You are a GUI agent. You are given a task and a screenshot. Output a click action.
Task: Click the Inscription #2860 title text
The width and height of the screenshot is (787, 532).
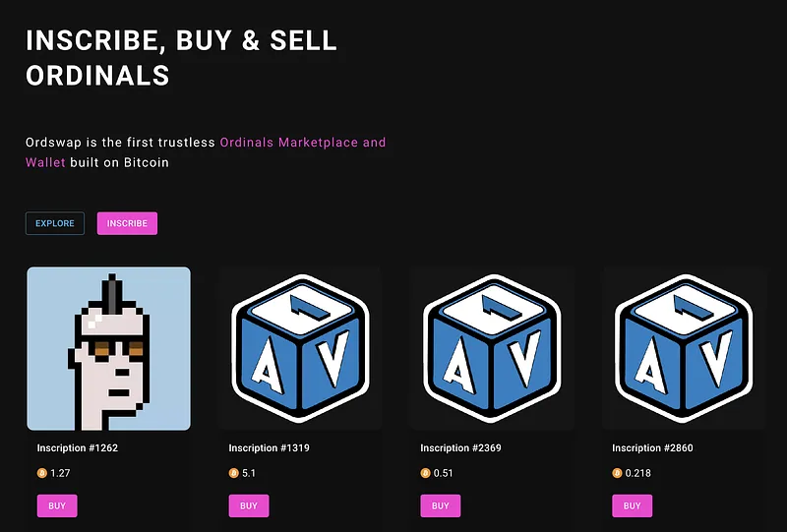pyautogui.click(x=652, y=448)
